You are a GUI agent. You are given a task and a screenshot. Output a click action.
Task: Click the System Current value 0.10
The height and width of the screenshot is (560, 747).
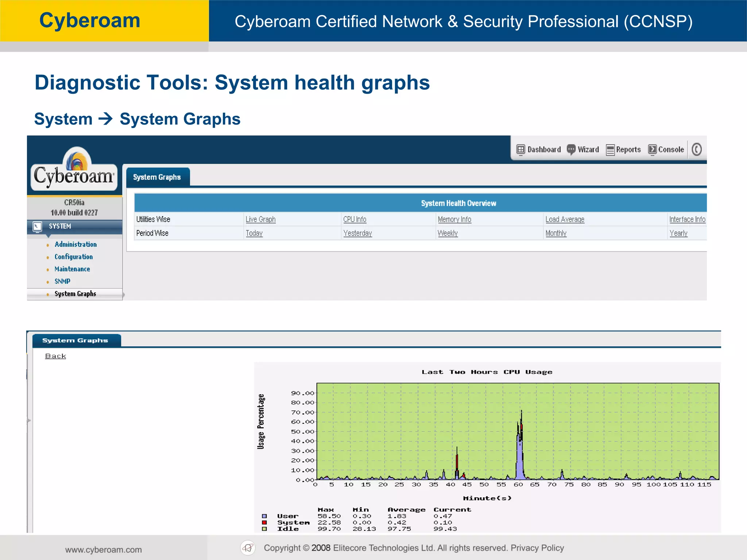pos(443,523)
